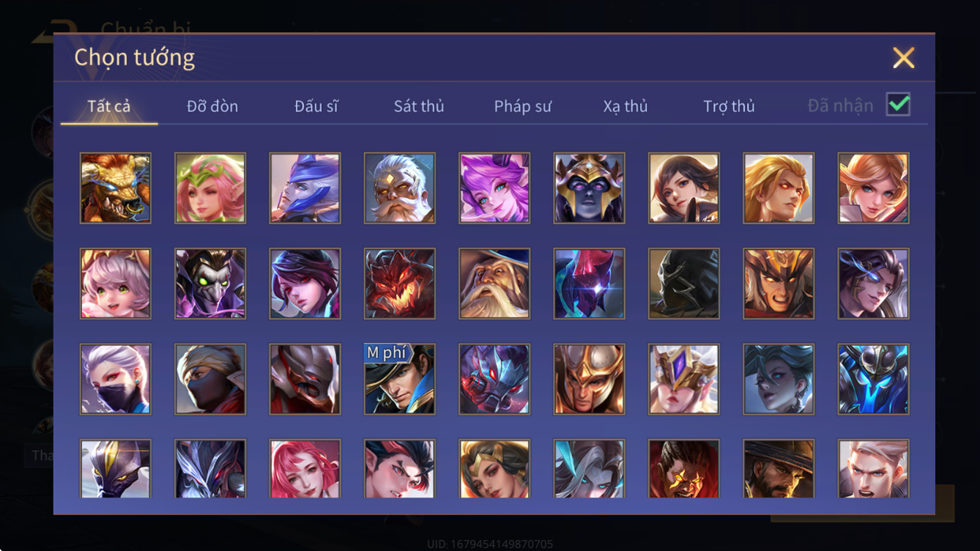The image size is (980, 551).
Task: Open the Trợ thủ tab
Action: tap(729, 106)
